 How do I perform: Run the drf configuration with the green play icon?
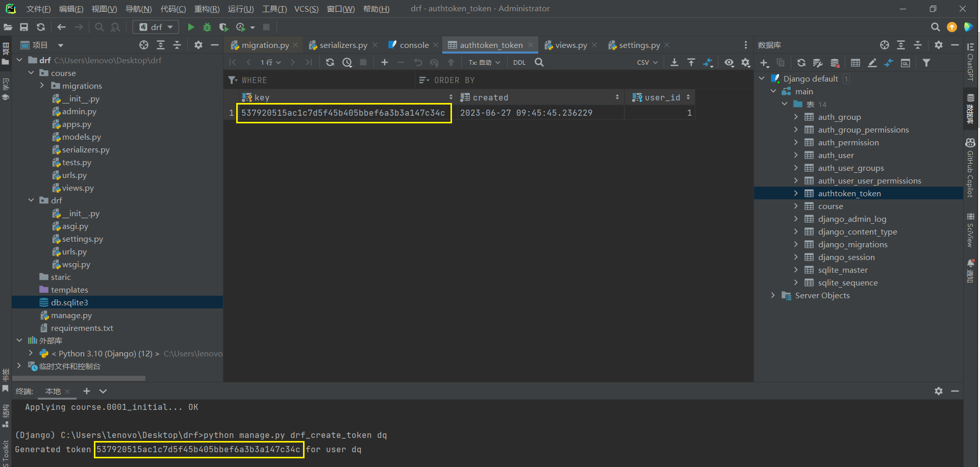pos(191,27)
